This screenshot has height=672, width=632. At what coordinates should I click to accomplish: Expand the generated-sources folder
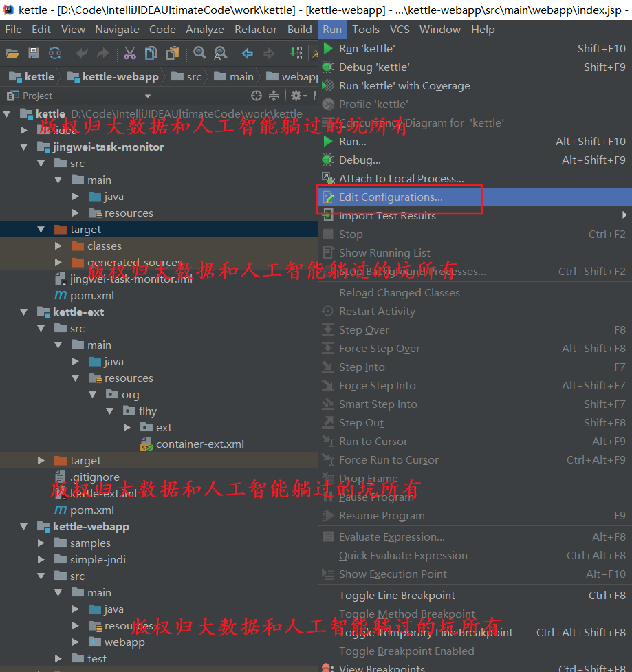58,262
